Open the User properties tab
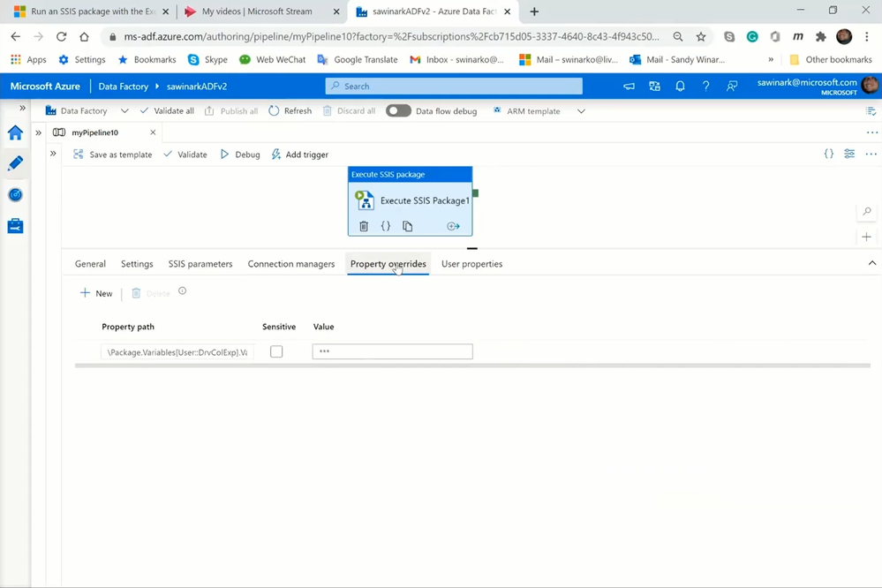882x588 pixels. tap(472, 264)
